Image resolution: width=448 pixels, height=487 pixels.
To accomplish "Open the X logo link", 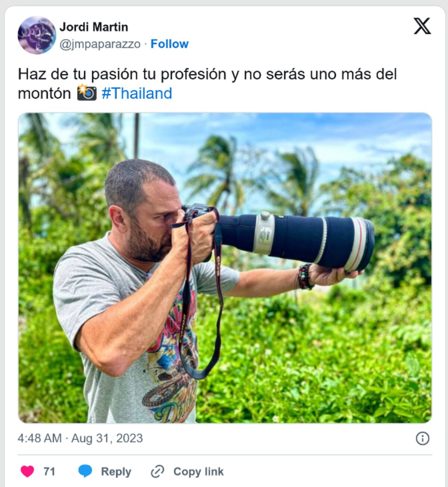I will tap(422, 26).
